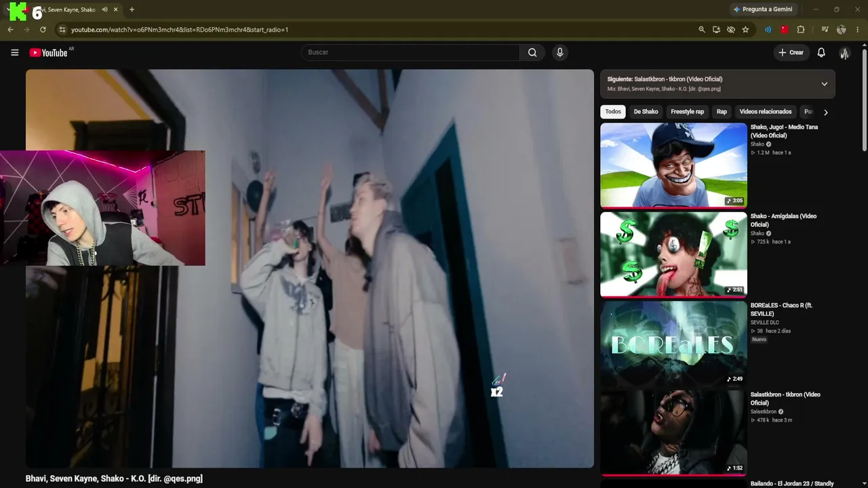Screen dimensions: 868x488
Task: Visit Shako channel under Amígdalas
Action: [x=757, y=233]
